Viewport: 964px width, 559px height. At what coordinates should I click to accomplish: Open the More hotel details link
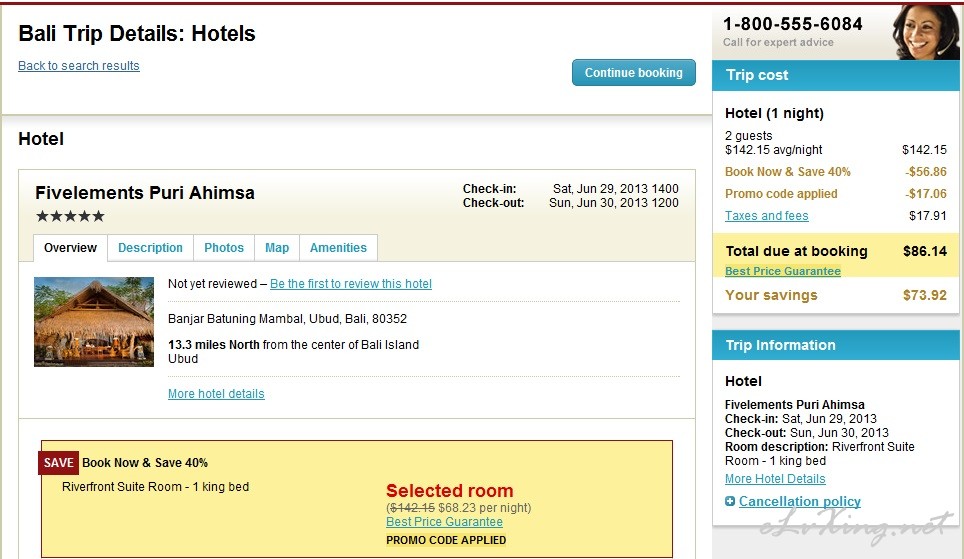[216, 394]
